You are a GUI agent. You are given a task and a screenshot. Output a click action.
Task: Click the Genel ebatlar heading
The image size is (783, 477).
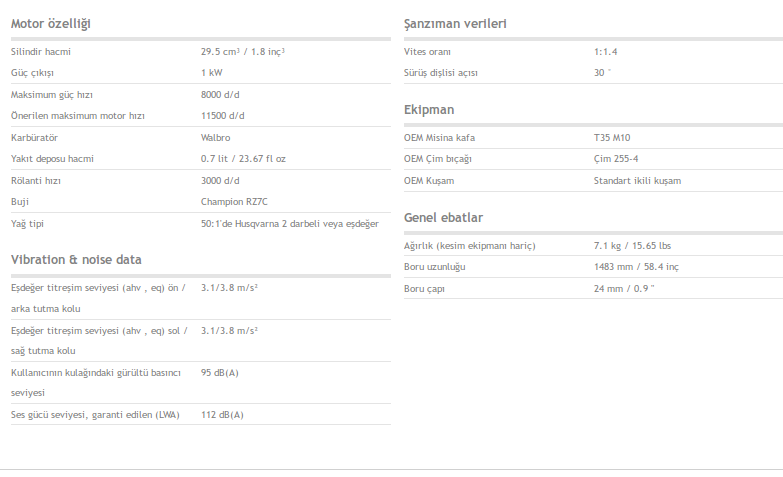point(443,217)
